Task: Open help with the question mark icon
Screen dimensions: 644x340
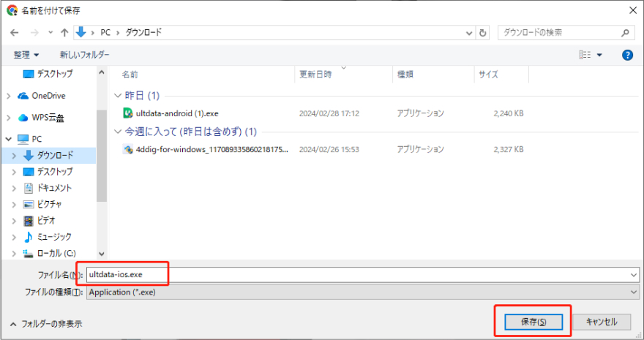Action: (x=627, y=55)
